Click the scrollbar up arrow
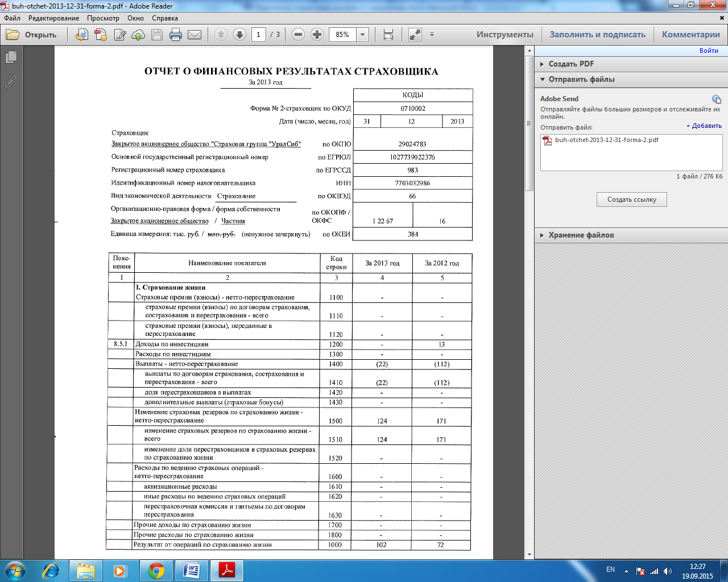 click(530, 50)
